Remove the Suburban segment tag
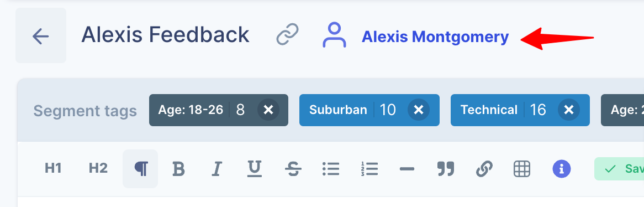The image size is (644, 207). (x=419, y=110)
